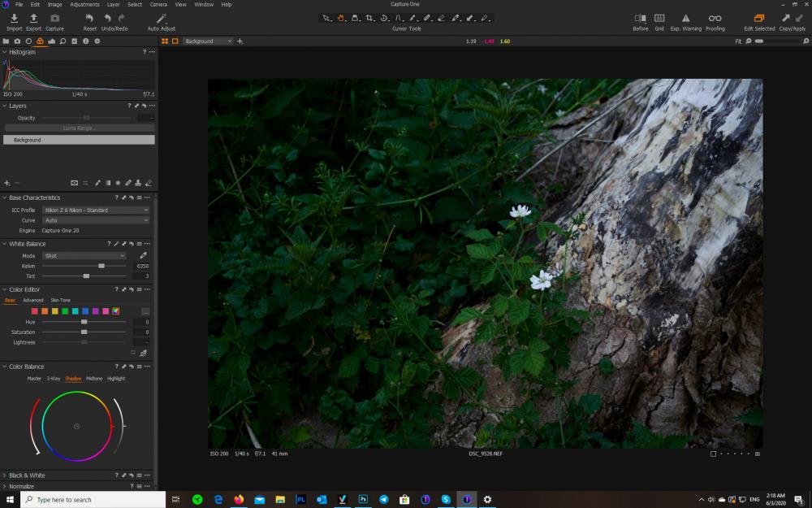Select the Rotate cursor tool
812x508 pixels.
click(x=384, y=18)
